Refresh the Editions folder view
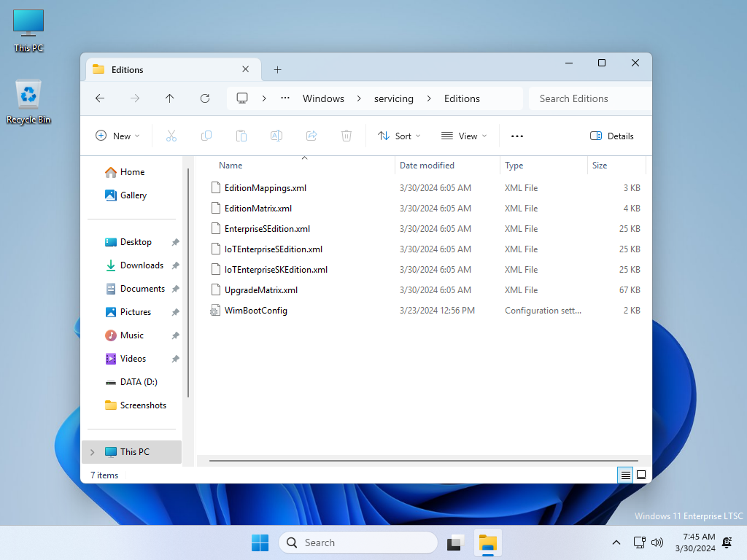Image resolution: width=747 pixels, height=560 pixels. [205, 98]
